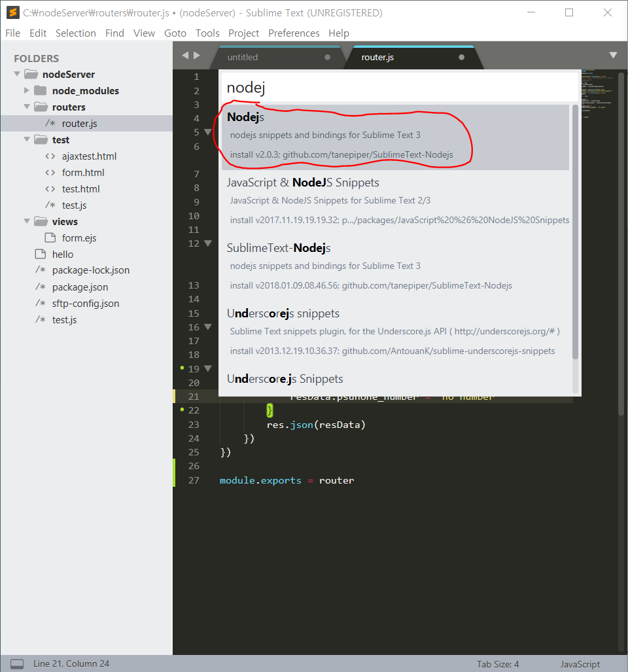Fold code block at line 12
Screen dimensions: 628x672
coord(208,243)
